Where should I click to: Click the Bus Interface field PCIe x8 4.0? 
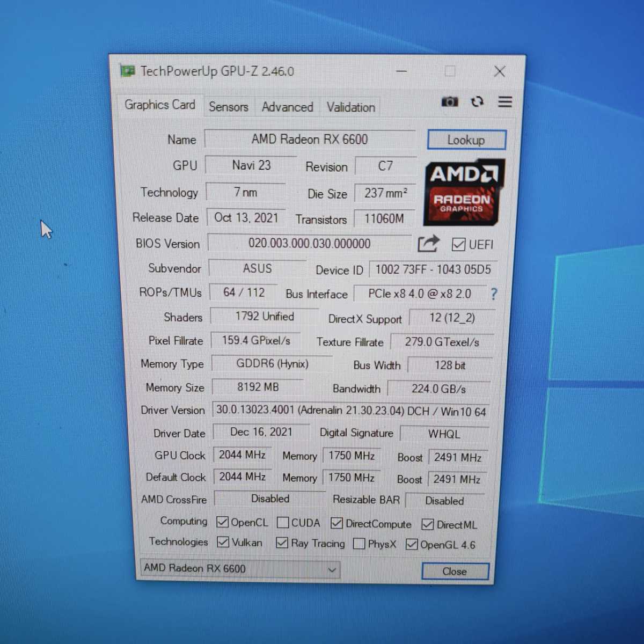pyautogui.click(x=420, y=294)
